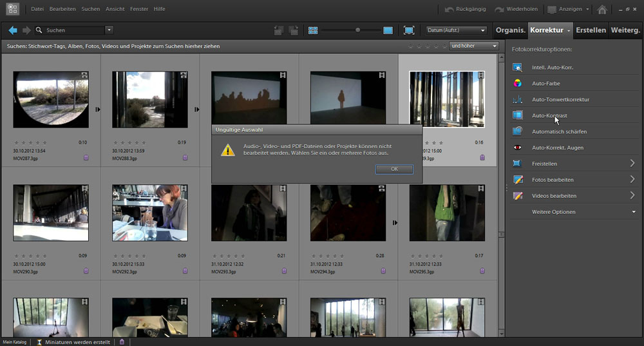The image size is (644, 346).
Task: Open the Datei menu
Action: pyautogui.click(x=37, y=9)
